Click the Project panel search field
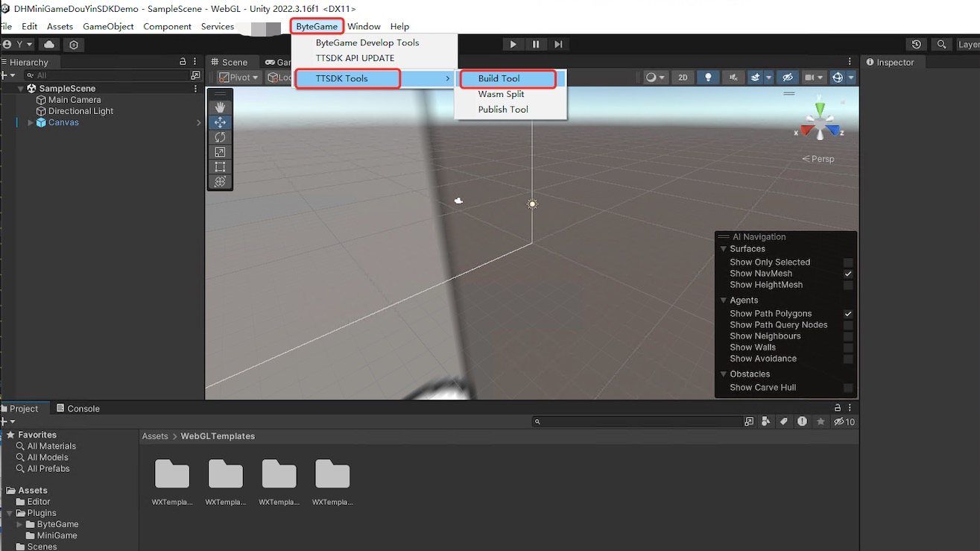 pos(637,422)
